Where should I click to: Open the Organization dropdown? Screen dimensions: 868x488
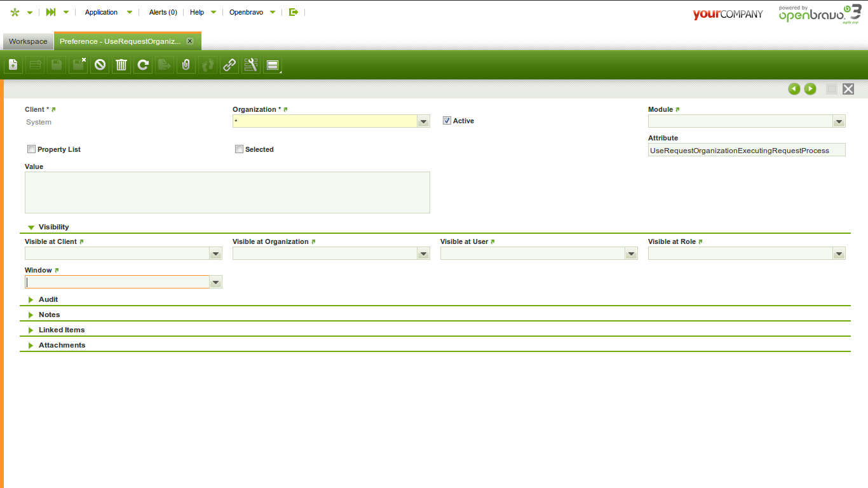tap(423, 121)
